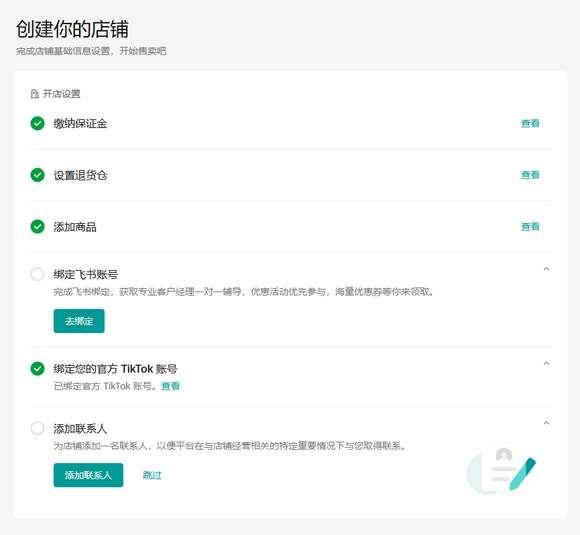This screenshot has width=580, height=535.
Task: Skip adding contact with 跳过
Action: tap(152, 475)
